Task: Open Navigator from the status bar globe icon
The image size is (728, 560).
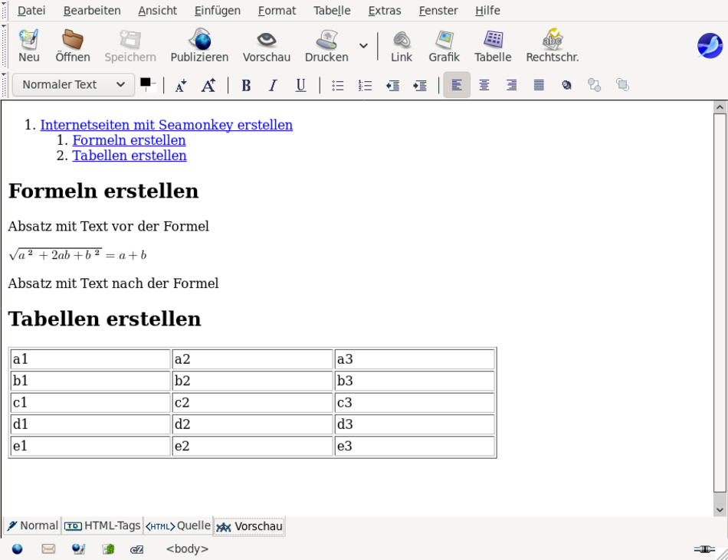Action: pos(17,549)
